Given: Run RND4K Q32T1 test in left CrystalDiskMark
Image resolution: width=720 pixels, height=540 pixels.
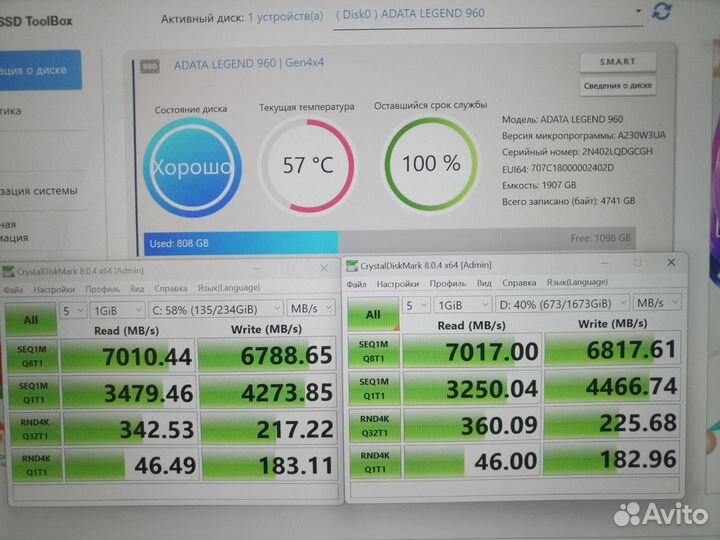Looking at the screenshot, I should [x=35, y=429].
